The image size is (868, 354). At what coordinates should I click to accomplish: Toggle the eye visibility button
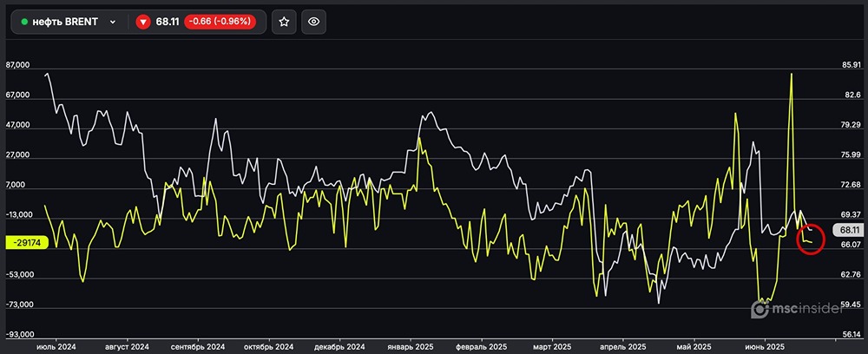314,22
